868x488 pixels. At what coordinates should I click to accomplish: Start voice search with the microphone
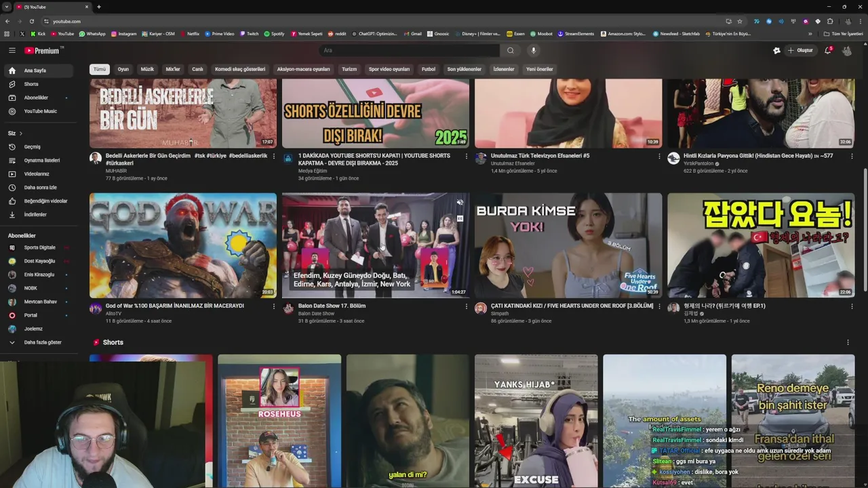[534, 50]
